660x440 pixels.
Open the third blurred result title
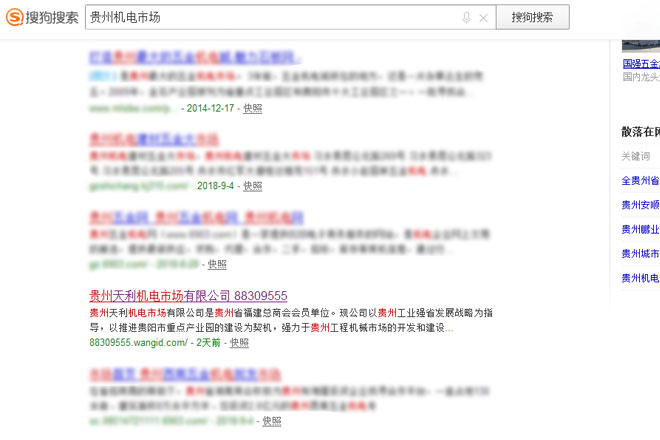[x=196, y=218]
